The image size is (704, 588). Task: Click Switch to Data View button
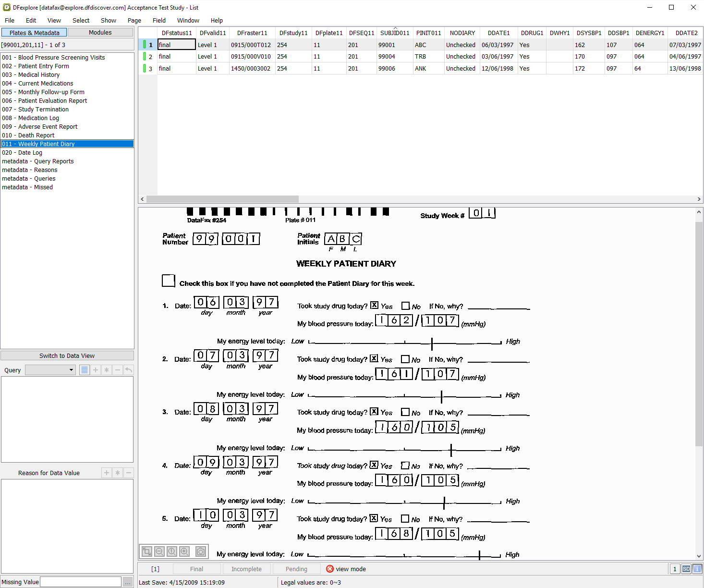pyautogui.click(x=67, y=356)
